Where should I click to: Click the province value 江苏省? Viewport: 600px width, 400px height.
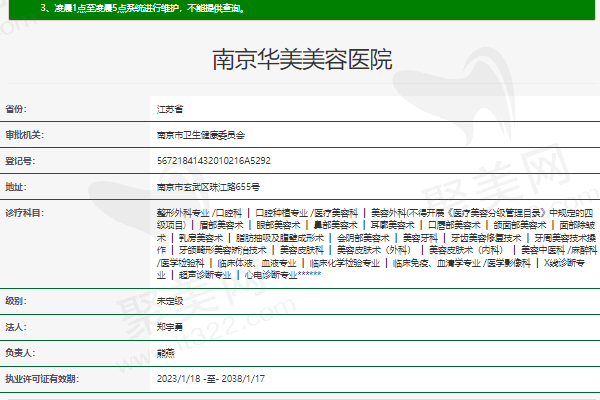point(170,109)
